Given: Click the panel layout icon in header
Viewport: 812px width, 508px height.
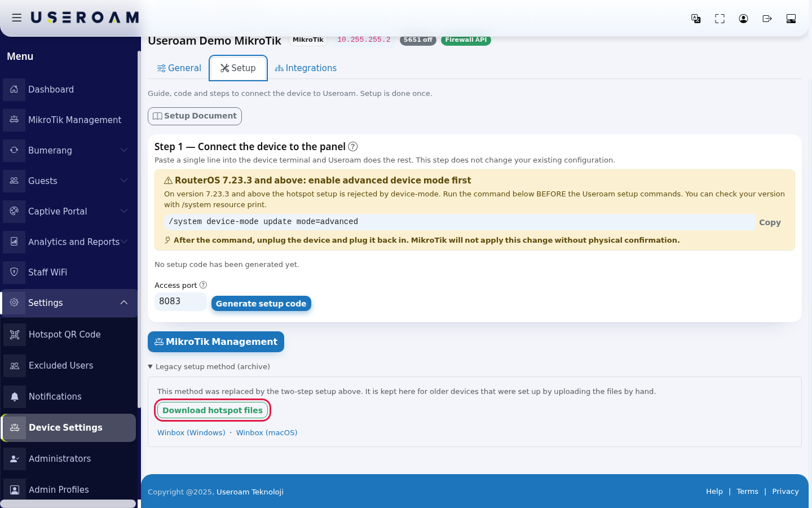Looking at the screenshot, I should pyautogui.click(x=791, y=19).
